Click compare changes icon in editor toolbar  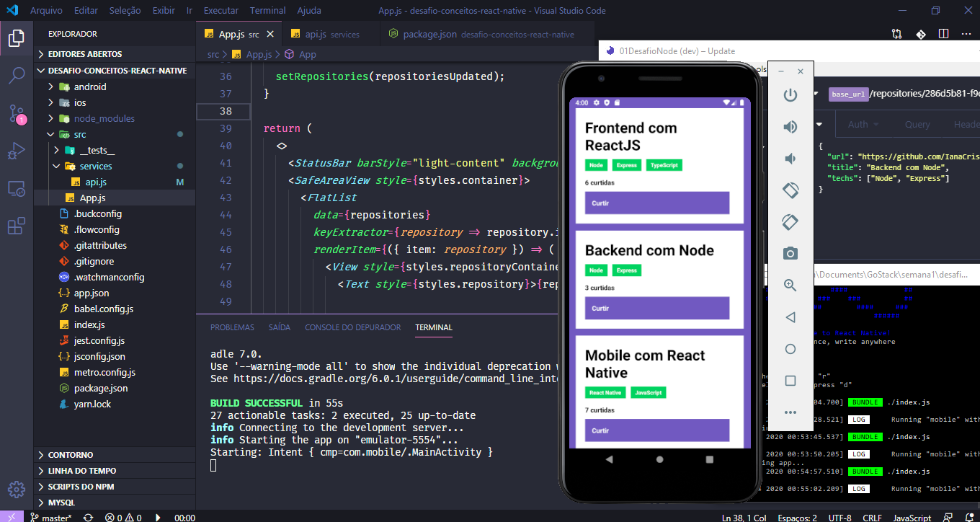coord(896,34)
